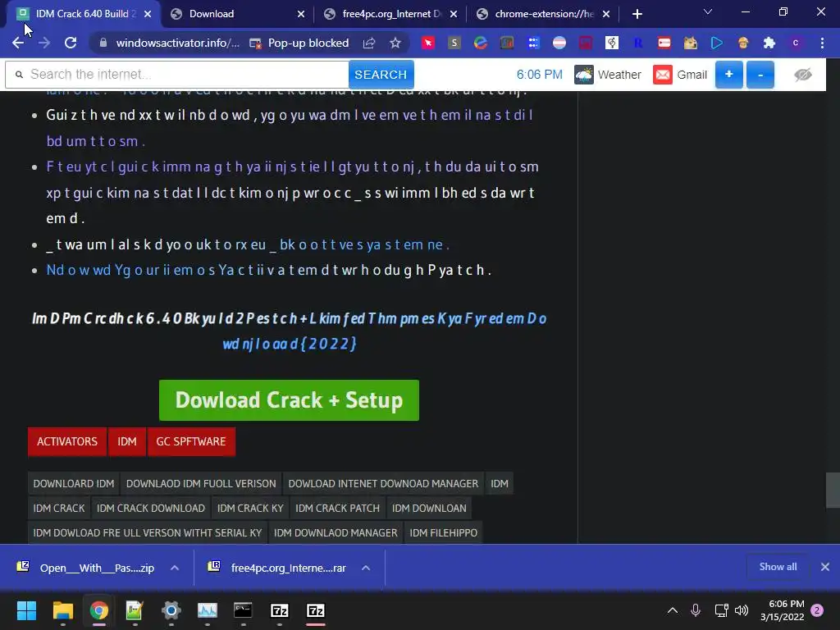This screenshot has height=630, width=840.
Task: Open the GC SPFTWARE category
Action: click(190, 441)
